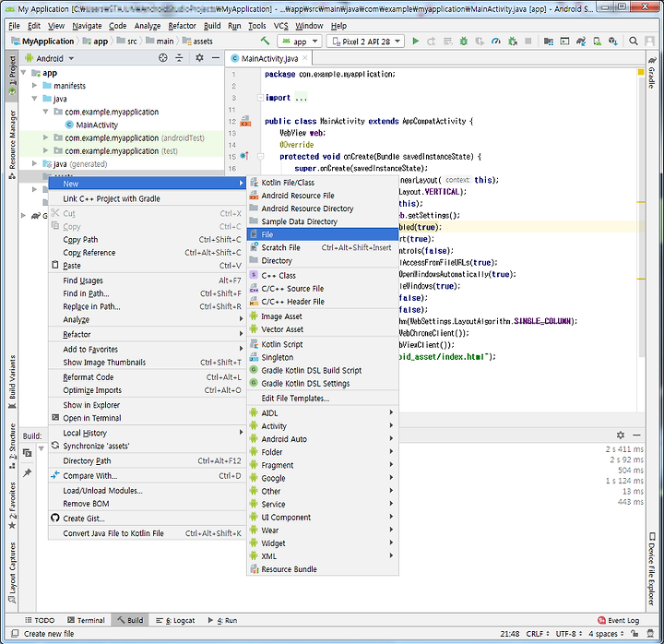Click the yellow inspection indicator atop editor
This screenshot has width=664, height=644.
coord(641,73)
